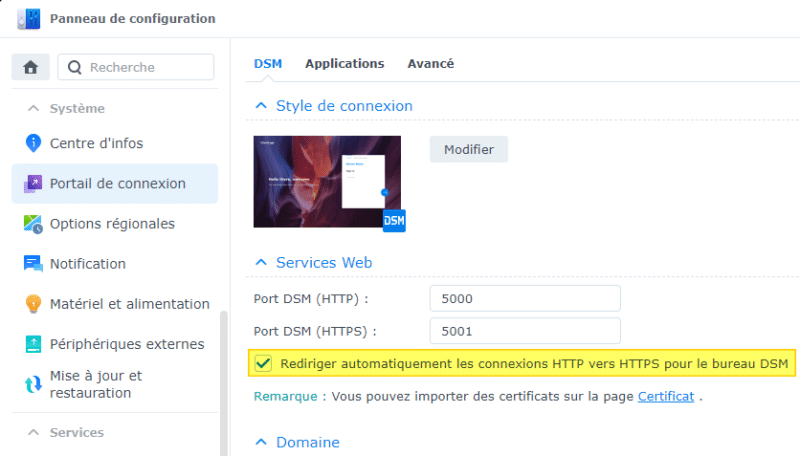This screenshot has width=800, height=456.
Task: Click the Mise à jour et restauration icon
Action: [x=33, y=385]
